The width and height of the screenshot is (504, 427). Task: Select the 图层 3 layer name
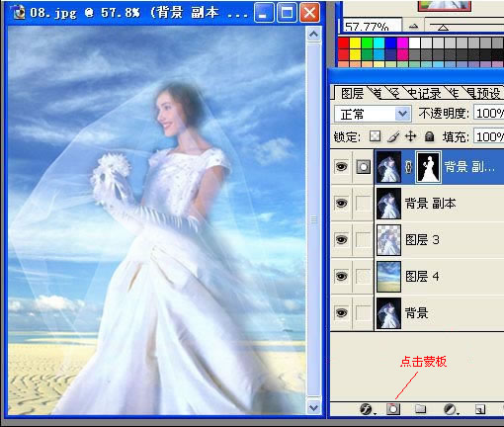pyautogui.click(x=422, y=239)
